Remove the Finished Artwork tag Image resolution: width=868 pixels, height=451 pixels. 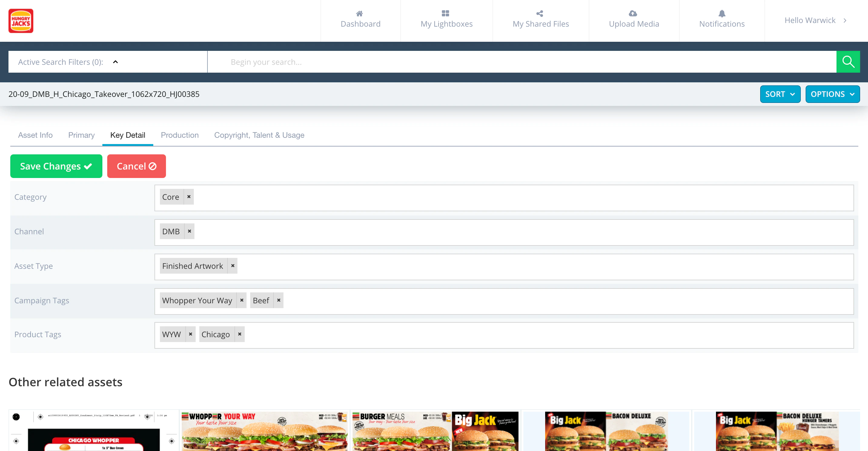tap(233, 266)
